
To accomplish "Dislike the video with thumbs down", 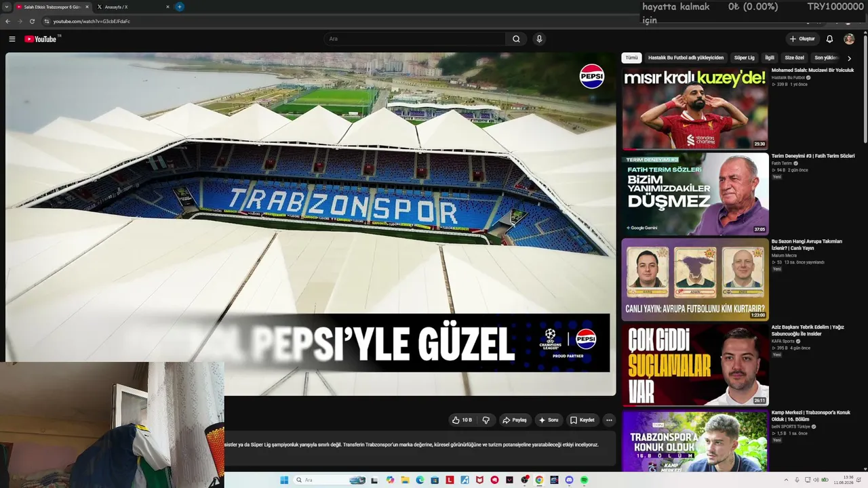I will (x=486, y=420).
